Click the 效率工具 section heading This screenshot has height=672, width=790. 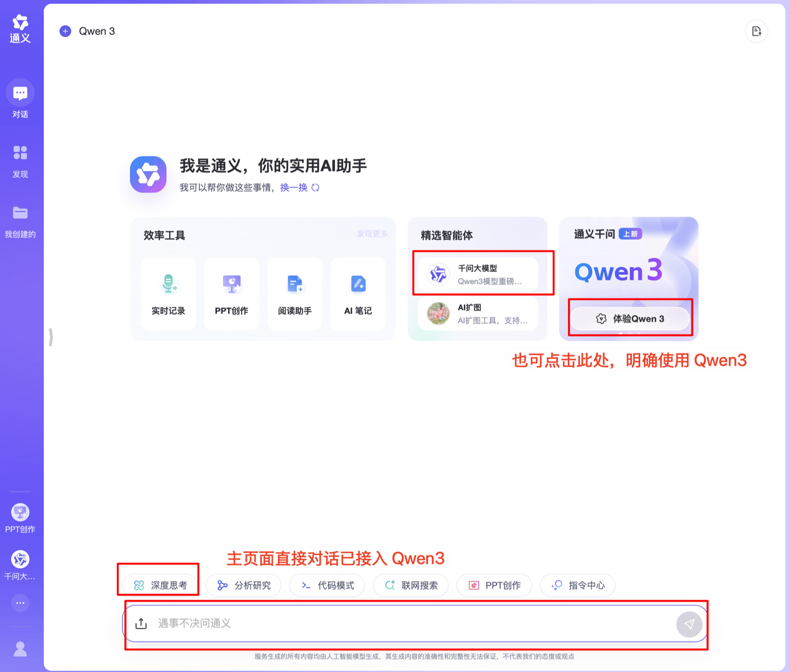coord(164,235)
